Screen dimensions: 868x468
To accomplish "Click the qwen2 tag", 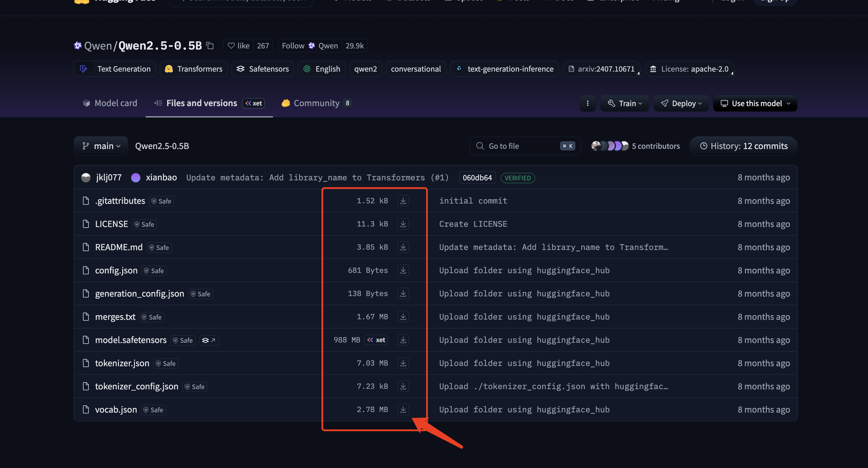I will [365, 69].
